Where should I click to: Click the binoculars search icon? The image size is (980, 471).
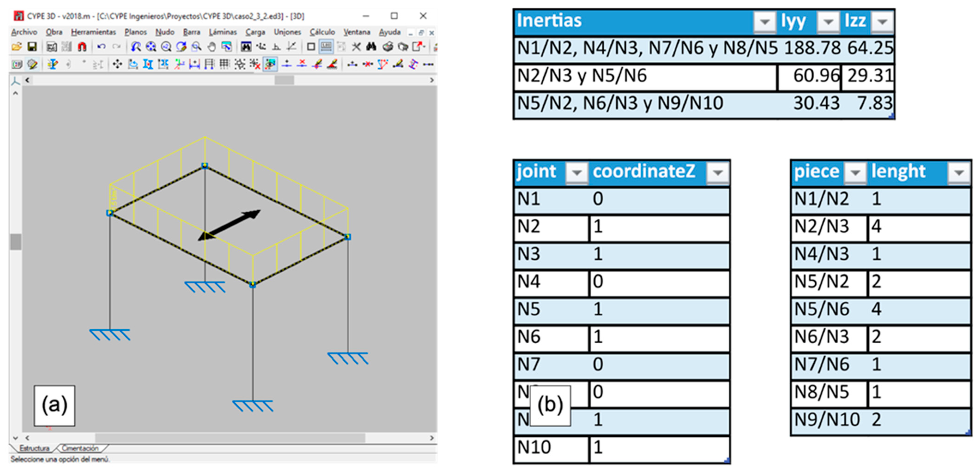pyautogui.click(x=371, y=47)
